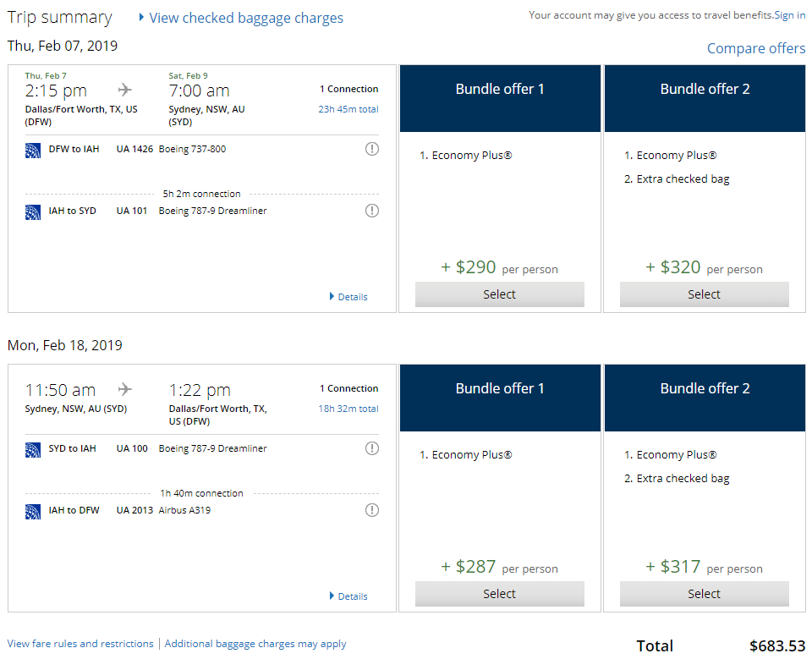
Task: Expand Details for the Feb 07 flight
Action: (x=348, y=297)
